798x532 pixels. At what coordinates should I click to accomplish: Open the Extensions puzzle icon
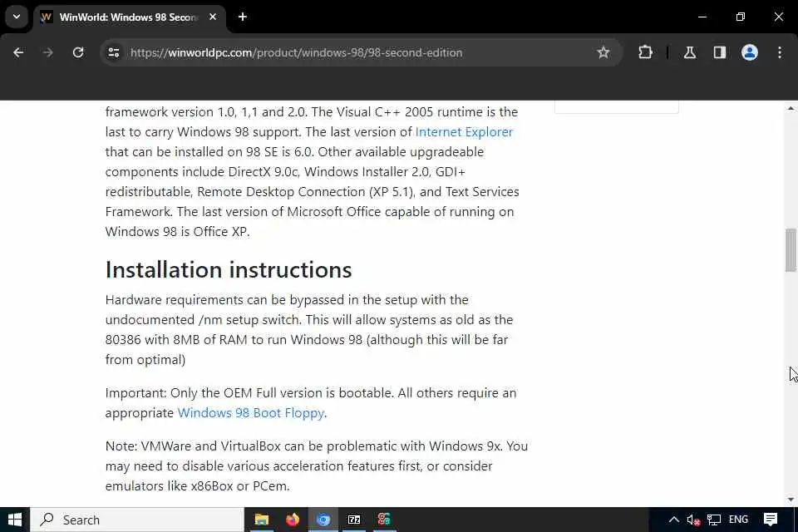click(x=645, y=52)
